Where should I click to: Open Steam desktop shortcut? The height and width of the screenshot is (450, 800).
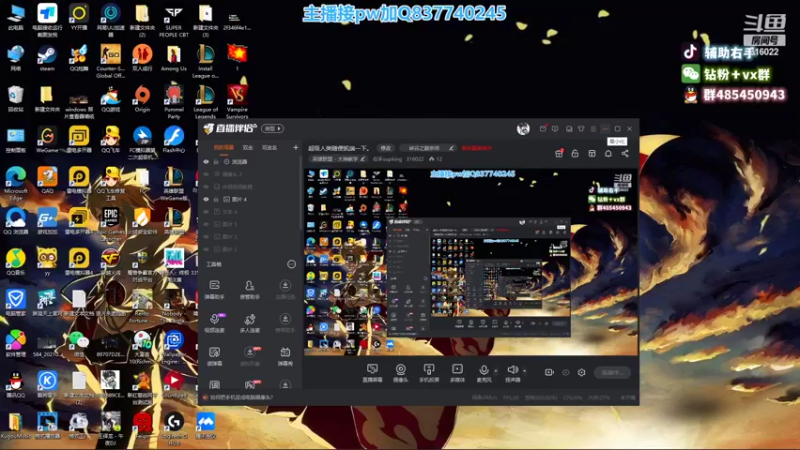47,59
